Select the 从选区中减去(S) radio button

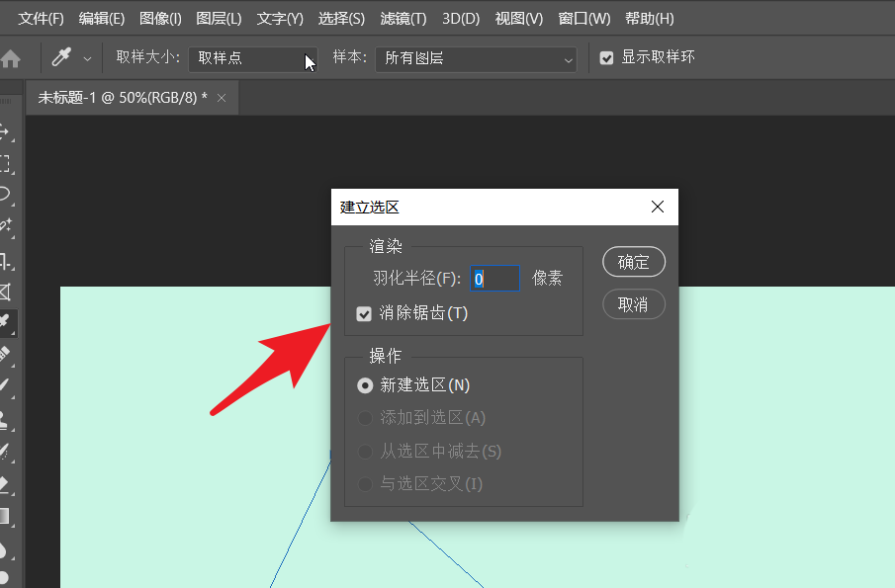tap(365, 452)
